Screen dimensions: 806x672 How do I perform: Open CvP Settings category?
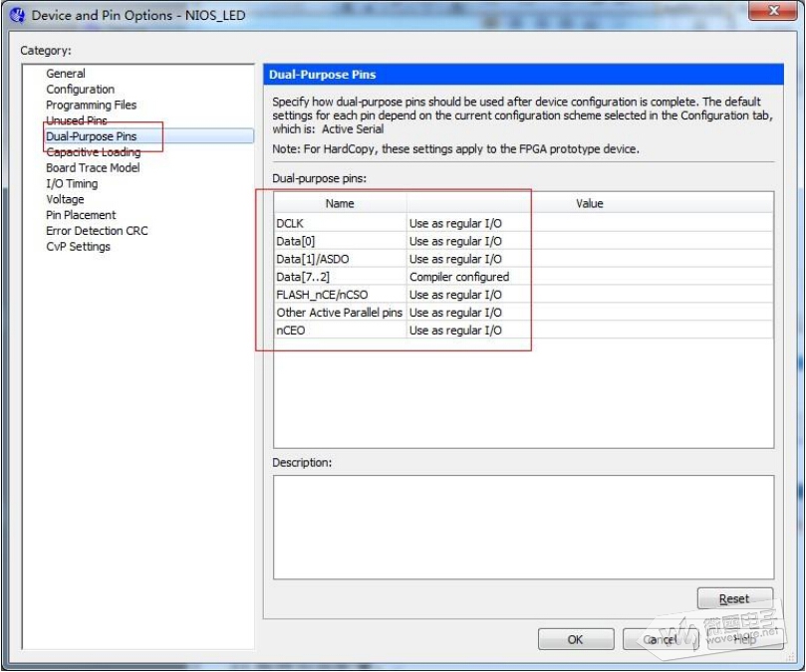[x=78, y=247]
